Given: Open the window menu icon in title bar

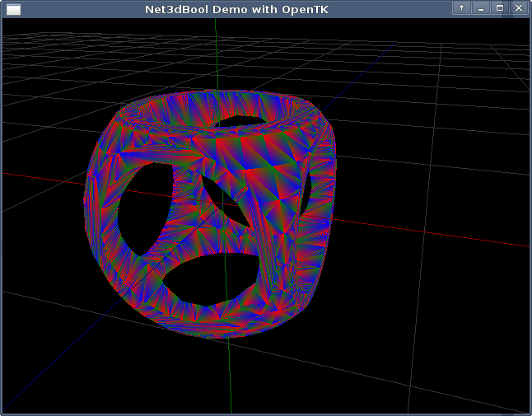Looking at the screenshot, I should 13,9.
